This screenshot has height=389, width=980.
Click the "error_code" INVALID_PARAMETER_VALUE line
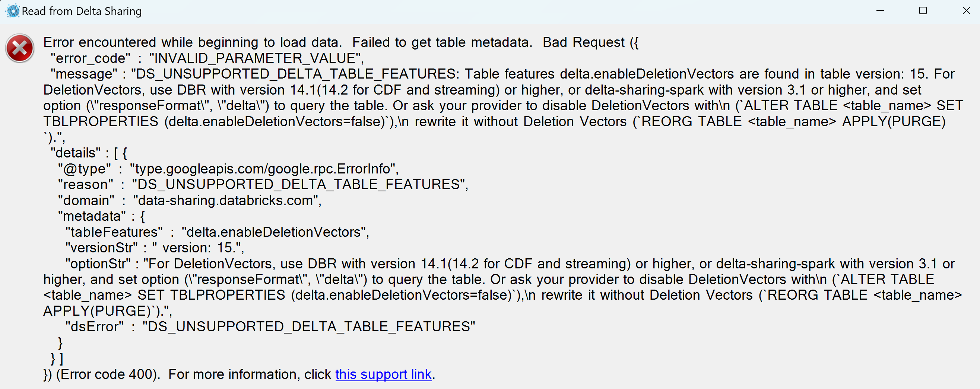click(207, 58)
